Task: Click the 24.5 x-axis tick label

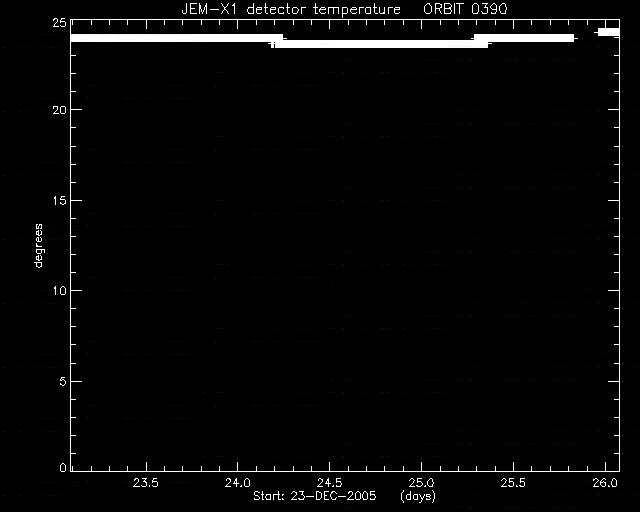Action: pos(329,483)
